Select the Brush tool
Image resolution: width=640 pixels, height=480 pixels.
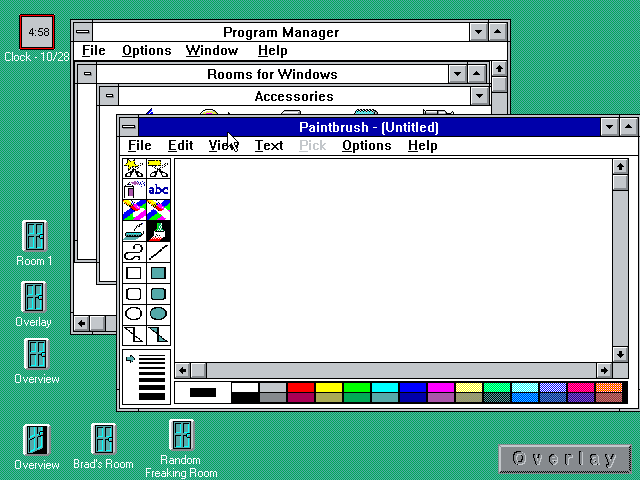coord(158,231)
